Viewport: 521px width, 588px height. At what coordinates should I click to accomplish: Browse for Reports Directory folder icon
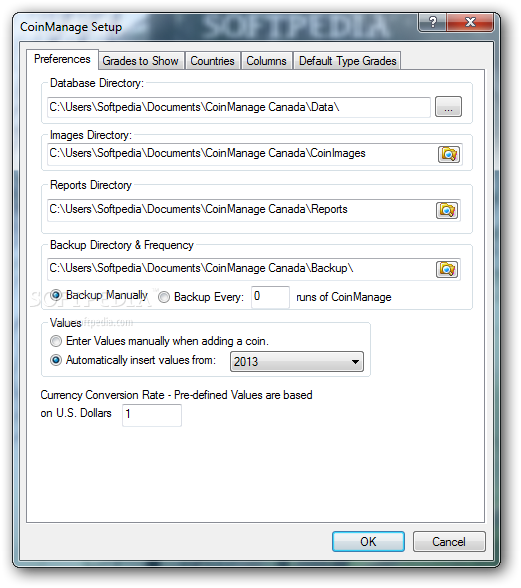click(447, 210)
